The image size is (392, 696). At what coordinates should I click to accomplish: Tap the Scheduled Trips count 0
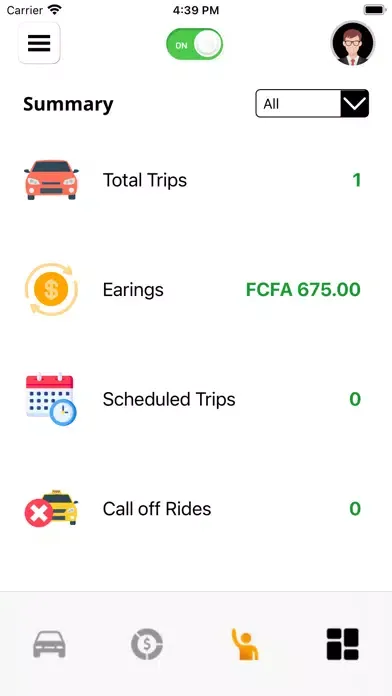(x=355, y=399)
